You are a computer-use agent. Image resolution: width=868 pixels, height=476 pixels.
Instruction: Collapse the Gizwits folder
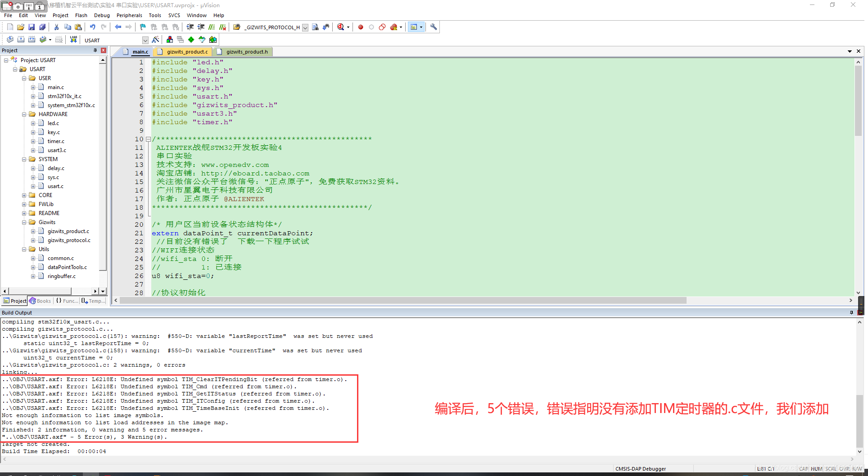click(x=24, y=222)
